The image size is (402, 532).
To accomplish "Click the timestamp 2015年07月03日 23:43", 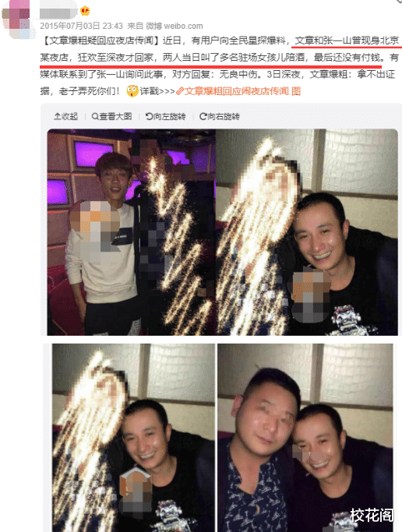I will coord(82,26).
